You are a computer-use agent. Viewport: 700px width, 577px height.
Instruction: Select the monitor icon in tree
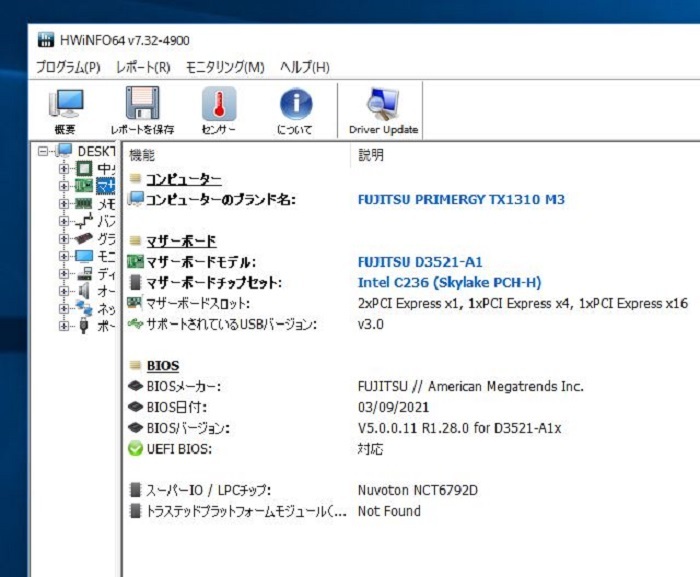[83, 256]
